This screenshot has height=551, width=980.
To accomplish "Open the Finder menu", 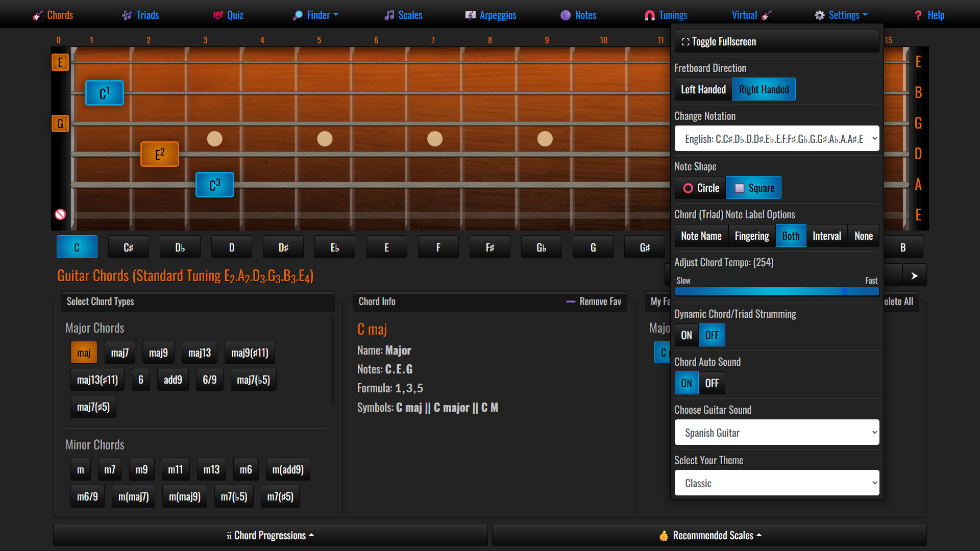I will click(315, 15).
